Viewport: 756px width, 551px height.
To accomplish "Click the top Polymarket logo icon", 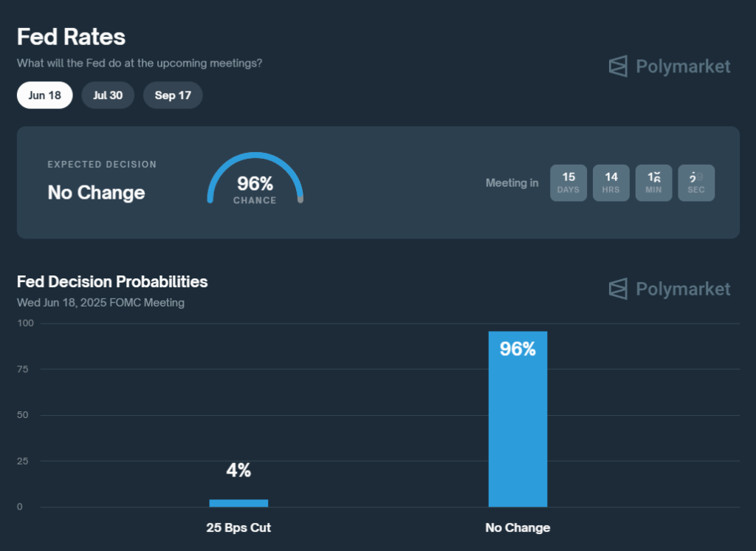I will 618,66.
